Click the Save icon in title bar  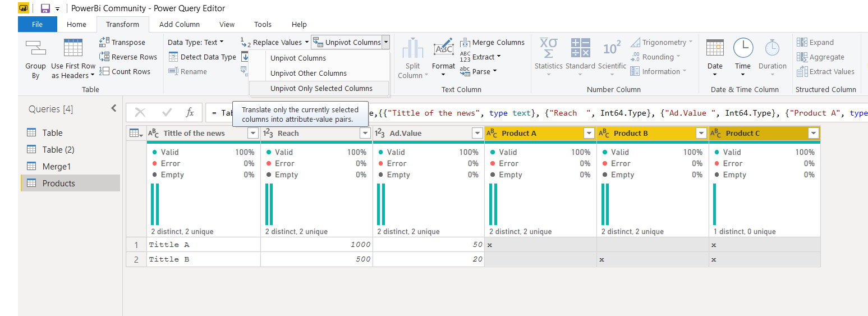45,8
